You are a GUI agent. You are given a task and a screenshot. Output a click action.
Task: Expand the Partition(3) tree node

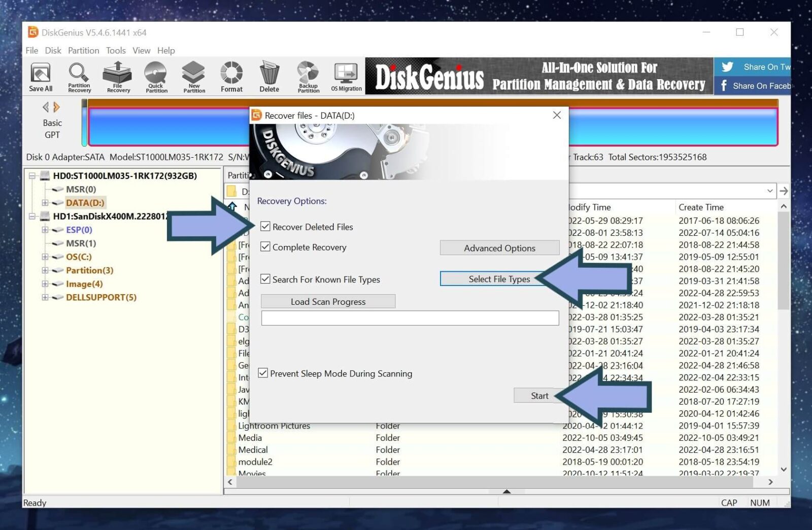tap(45, 270)
